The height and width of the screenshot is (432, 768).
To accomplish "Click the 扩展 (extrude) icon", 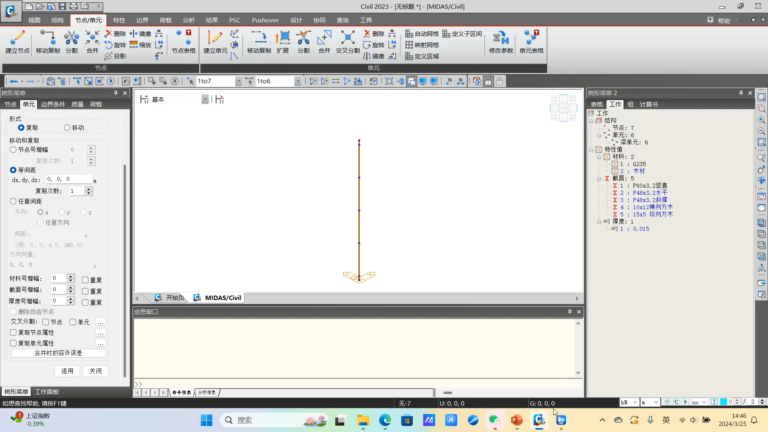I will 283,42.
